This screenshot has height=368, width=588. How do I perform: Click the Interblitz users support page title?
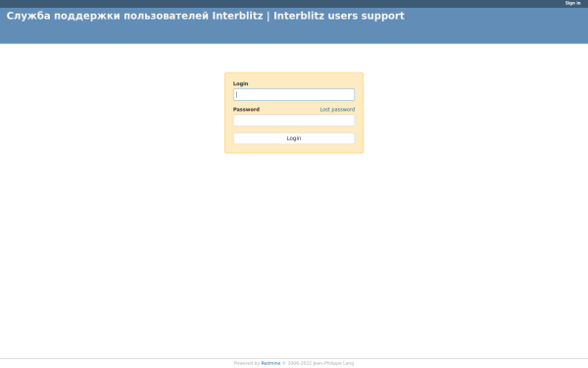tap(205, 16)
